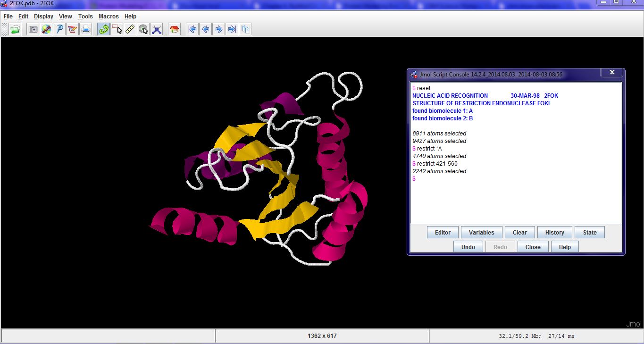The height and width of the screenshot is (344, 644).
Task: Open the Macros menu
Action: coord(109,17)
